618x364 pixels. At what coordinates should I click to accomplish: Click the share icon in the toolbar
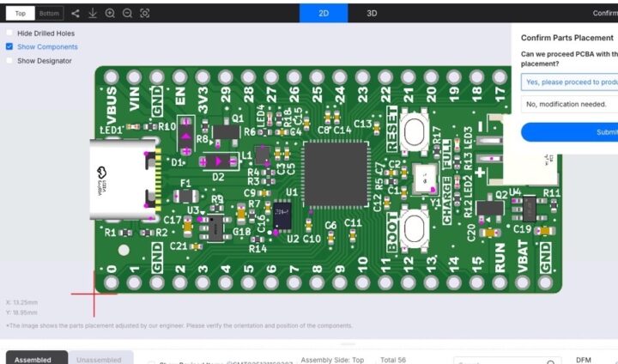click(x=76, y=13)
